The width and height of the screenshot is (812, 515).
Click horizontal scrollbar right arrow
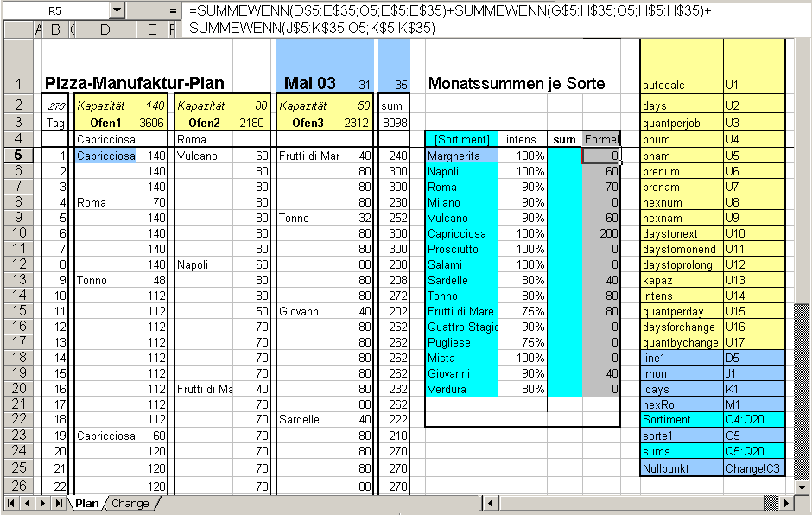pos(787,503)
